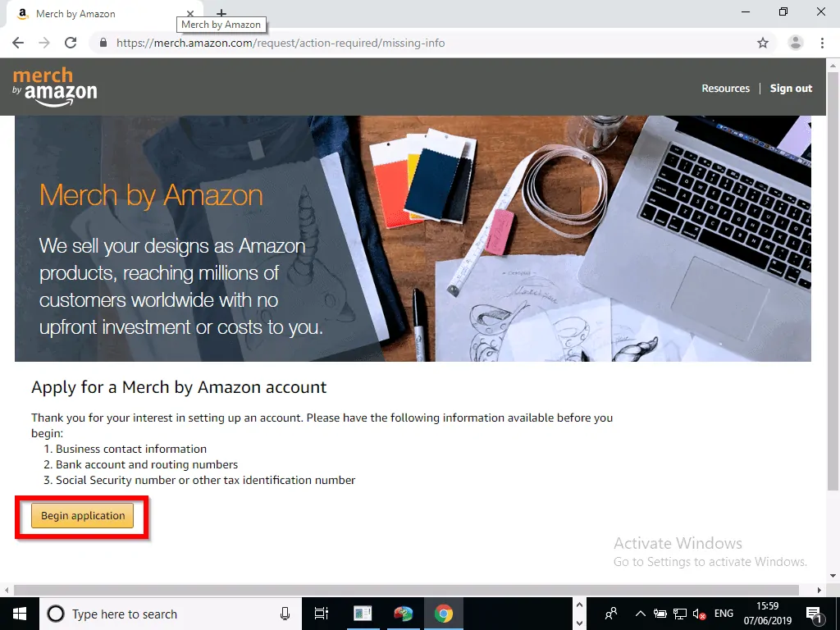Open the Windows Start menu
Image resolution: width=840 pixels, height=630 pixels.
tap(18, 614)
